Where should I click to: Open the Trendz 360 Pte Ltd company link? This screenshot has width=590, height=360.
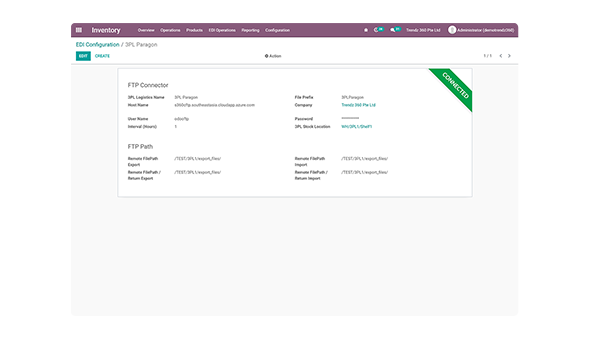tap(358, 105)
